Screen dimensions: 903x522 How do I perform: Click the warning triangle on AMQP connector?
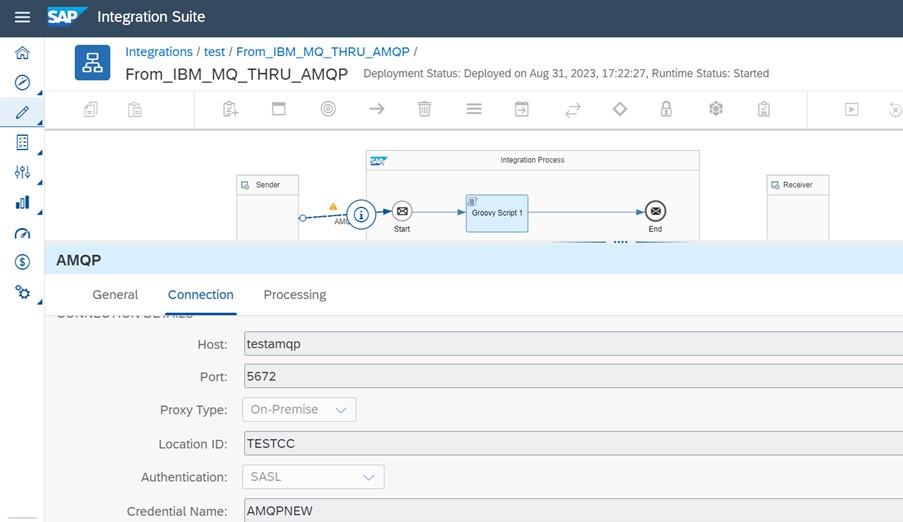pos(333,206)
